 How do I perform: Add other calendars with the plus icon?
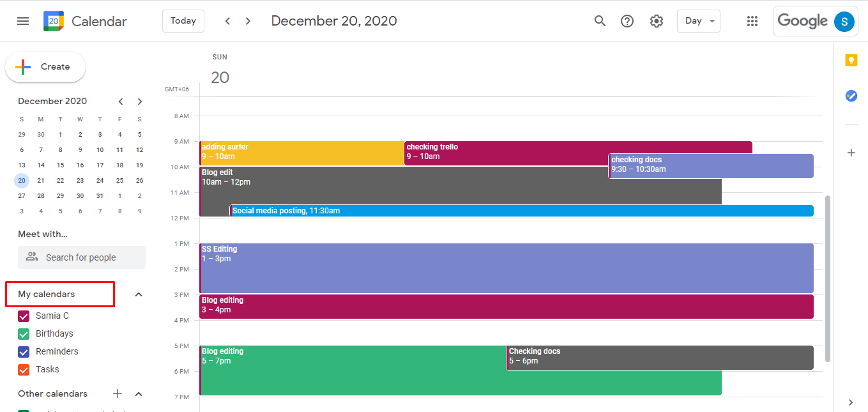[117, 393]
